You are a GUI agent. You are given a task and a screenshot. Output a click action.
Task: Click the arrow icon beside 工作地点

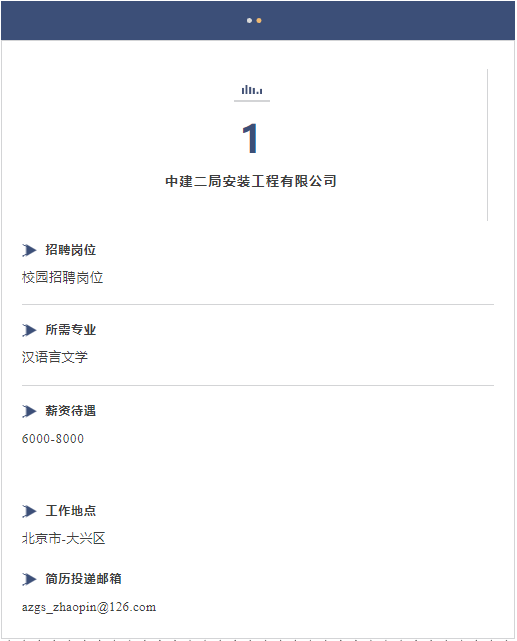click(x=29, y=511)
